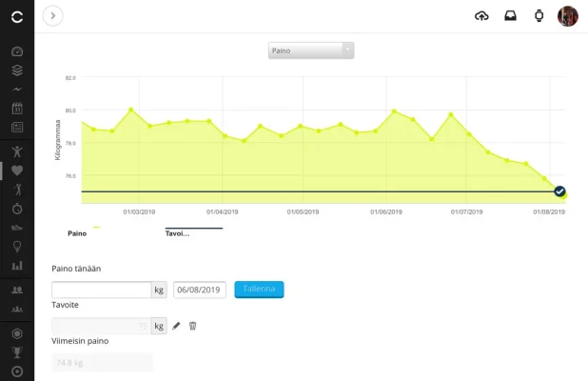Toggle the Paino legend series
The width and height of the screenshot is (588, 381).
pos(78,232)
